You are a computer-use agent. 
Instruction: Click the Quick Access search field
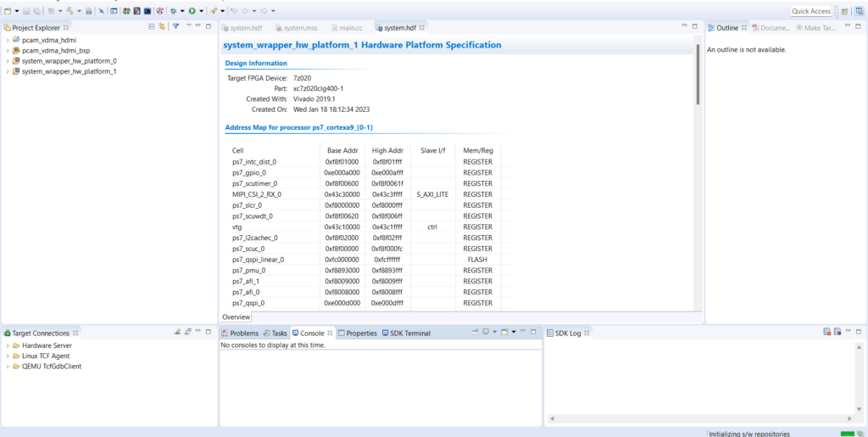811,11
